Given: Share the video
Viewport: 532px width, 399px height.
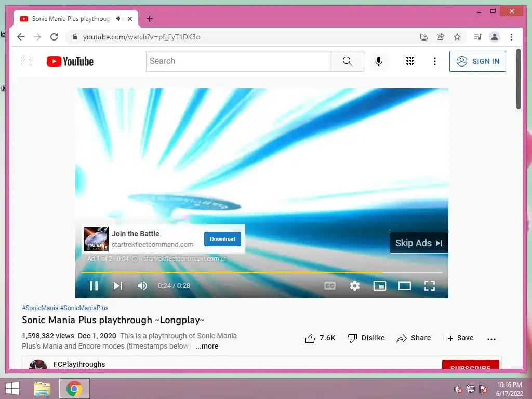Looking at the screenshot, I should (414, 338).
